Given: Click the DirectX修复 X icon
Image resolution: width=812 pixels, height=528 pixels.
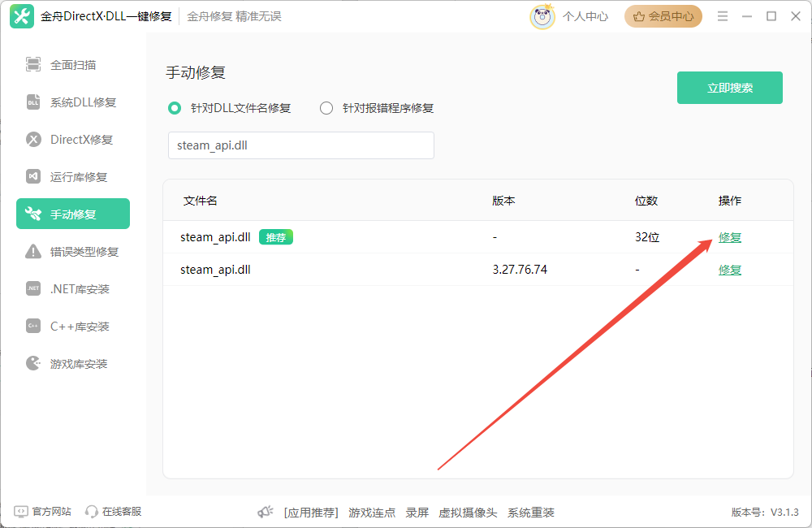Looking at the screenshot, I should (33, 140).
